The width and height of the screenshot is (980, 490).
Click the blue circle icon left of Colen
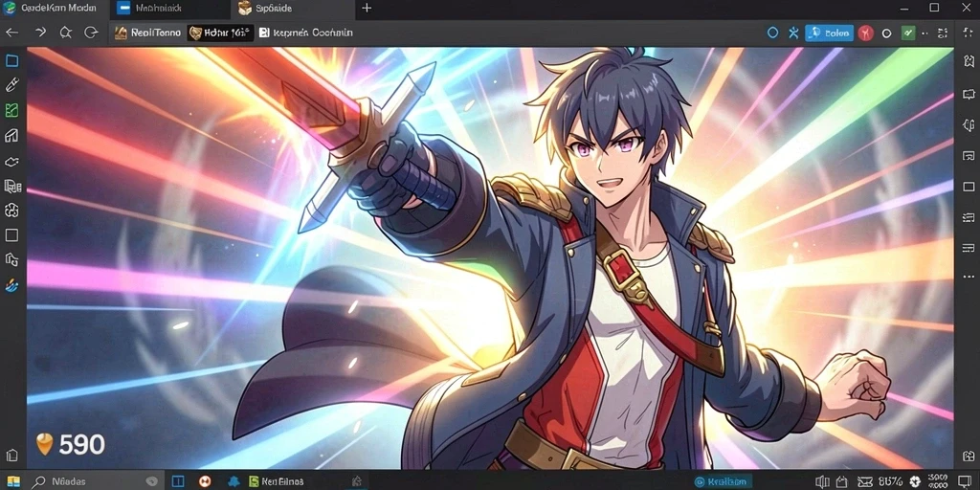[x=773, y=33]
